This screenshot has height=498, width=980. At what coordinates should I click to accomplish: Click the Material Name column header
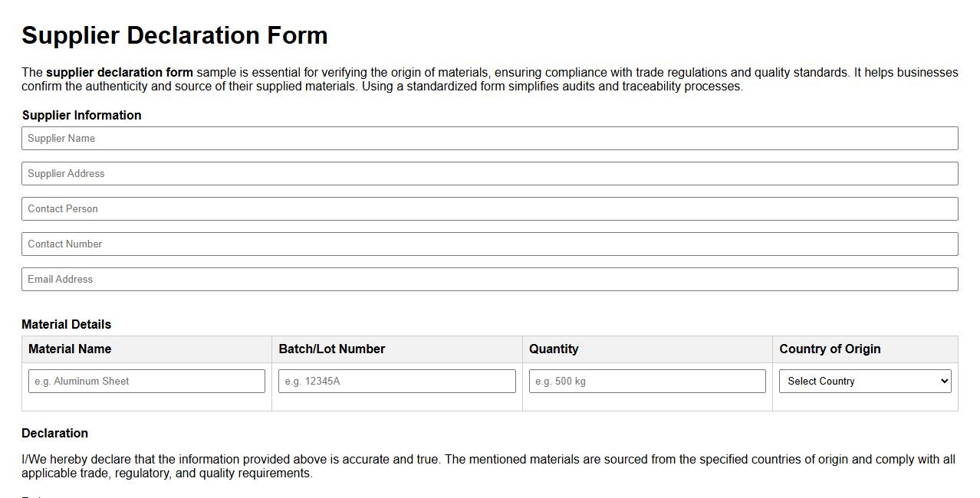(x=69, y=349)
